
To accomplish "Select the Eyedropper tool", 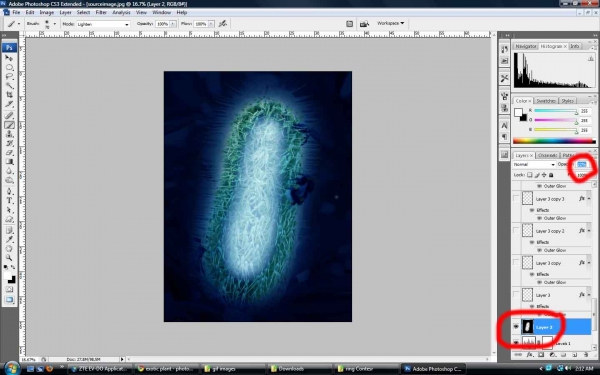I will (9, 240).
